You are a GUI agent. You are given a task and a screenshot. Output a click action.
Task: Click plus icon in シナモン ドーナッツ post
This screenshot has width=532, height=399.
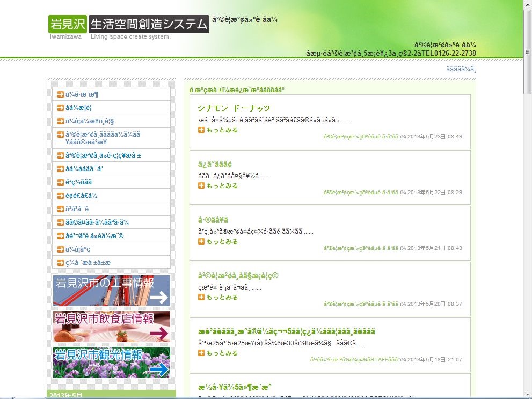pyautogui.click(x=201, y=130)
